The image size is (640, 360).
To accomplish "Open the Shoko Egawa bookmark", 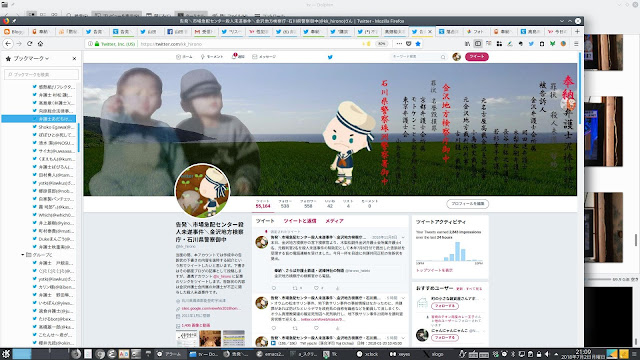I will point(54,127).
